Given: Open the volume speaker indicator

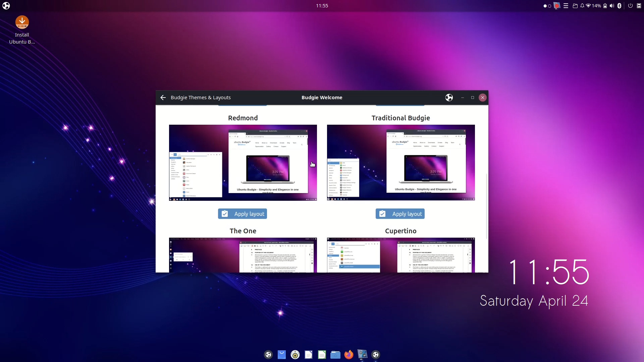Looking at the screenshot, I should point(612,6).
